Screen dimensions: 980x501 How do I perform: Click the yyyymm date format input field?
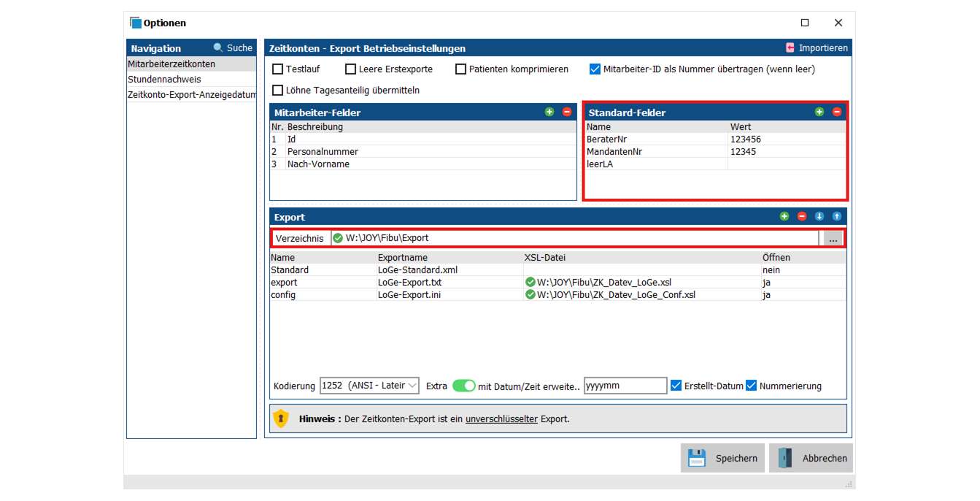[x=625, y=386]
